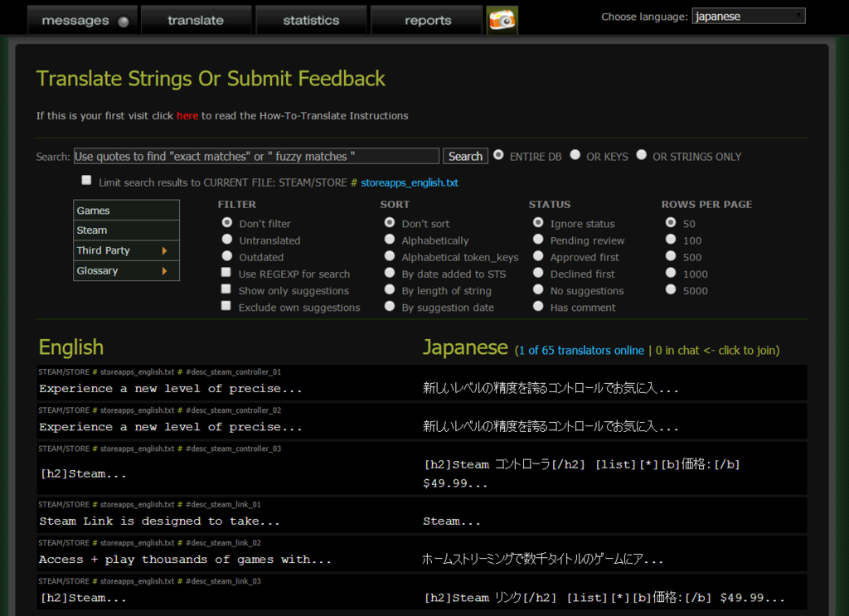The height and width of the screenshot is (616, 849).
Task: Open the statistics tab
Action: pyautogui.click(x=311, y=21)
